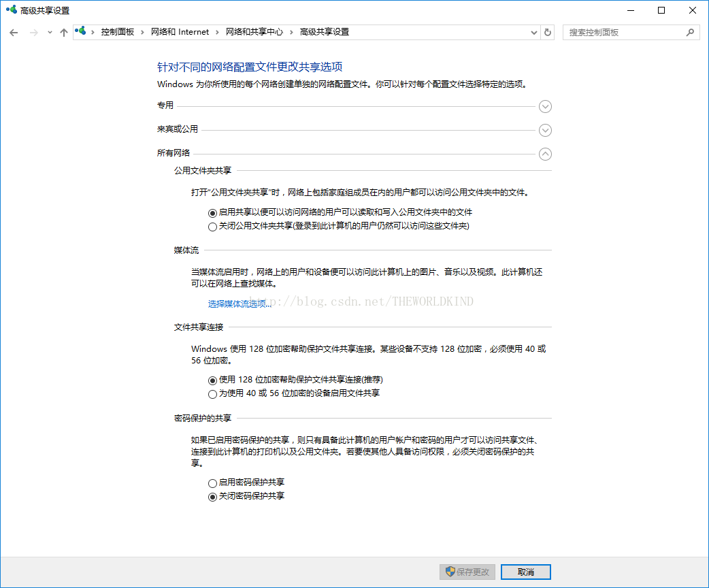Open the 控制面板 breadcrumb
The width and height of the screenshot is (709, 588).
(x=118, y=32)
